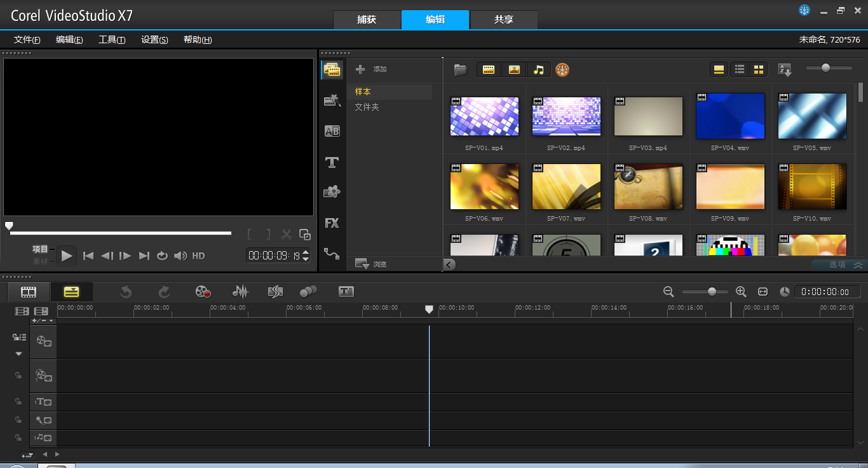
Task: Open the Transition library (AB icon)
Action: pyautogui.click(x=332, y=131)
